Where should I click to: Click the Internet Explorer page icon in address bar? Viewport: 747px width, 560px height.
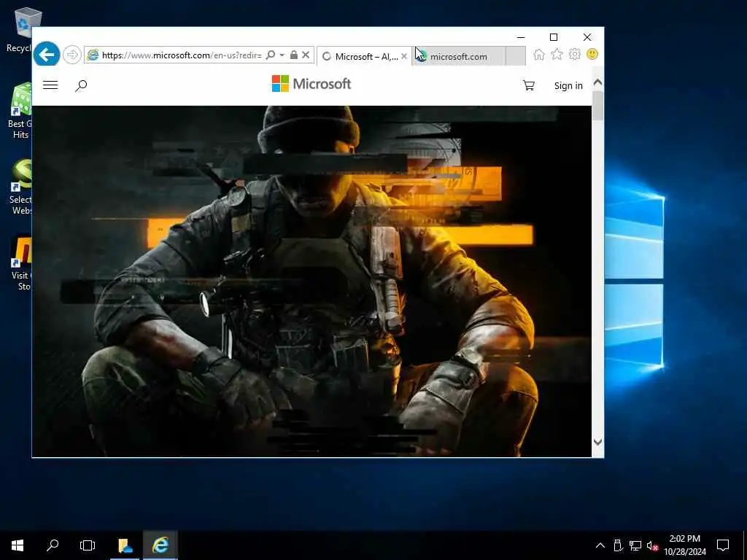(x=93, y=55)
